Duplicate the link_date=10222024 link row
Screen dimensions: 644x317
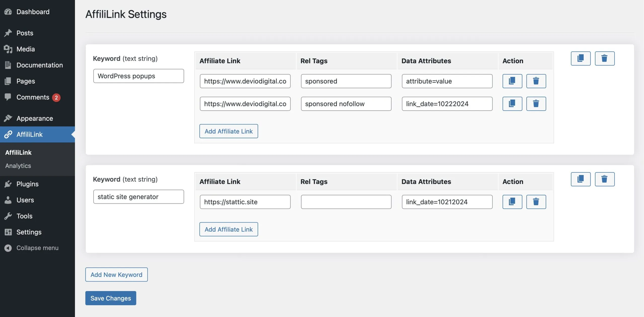(x=512, y=104)
